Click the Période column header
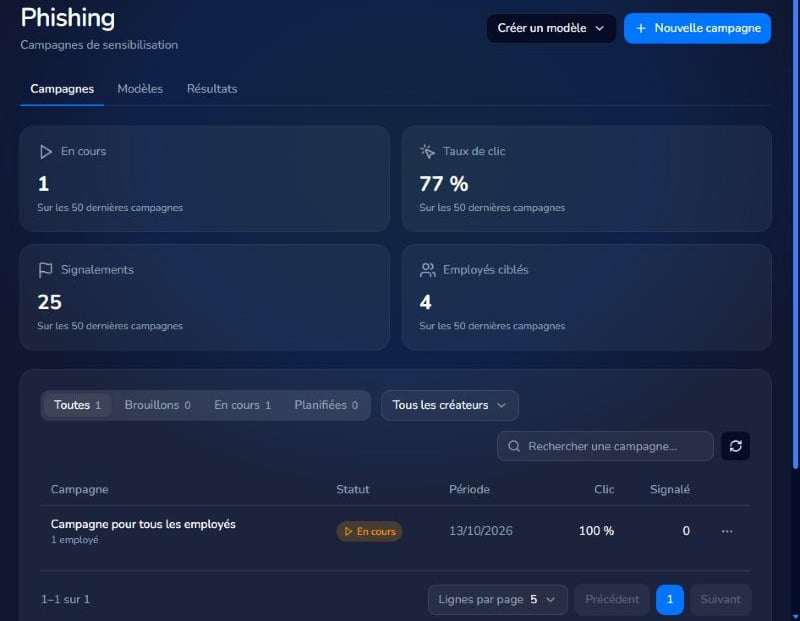800x621 pixels. coord(469,490)
